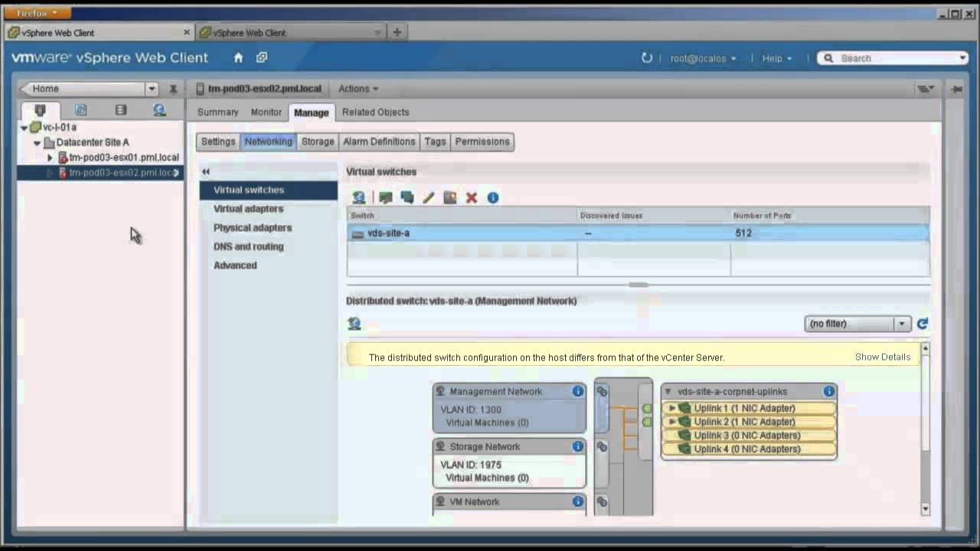
Task: Select VMs and Templates navigator tab icon
Action: tap(80, 110)
